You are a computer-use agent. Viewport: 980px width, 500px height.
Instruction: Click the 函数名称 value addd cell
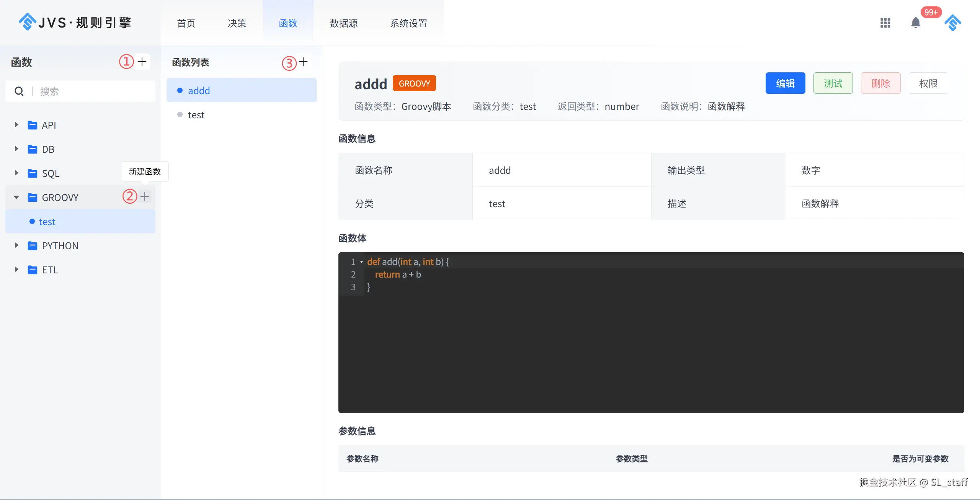[x=562, y=170]
